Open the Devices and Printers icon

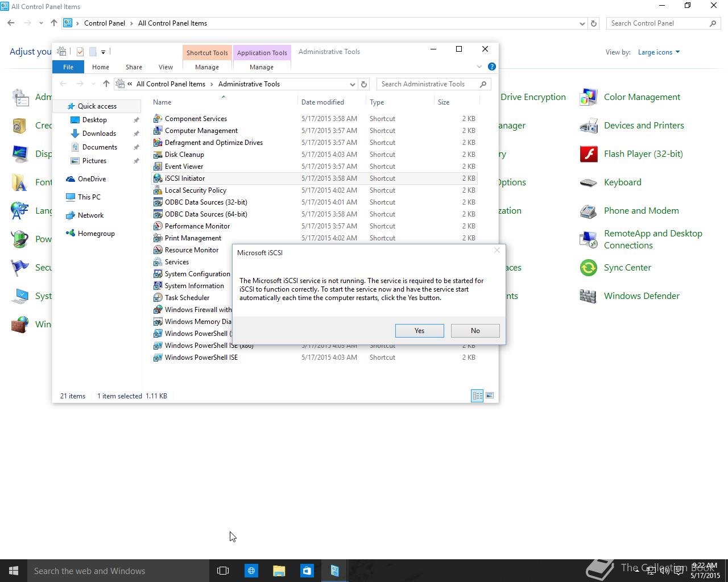click(589, 126)
